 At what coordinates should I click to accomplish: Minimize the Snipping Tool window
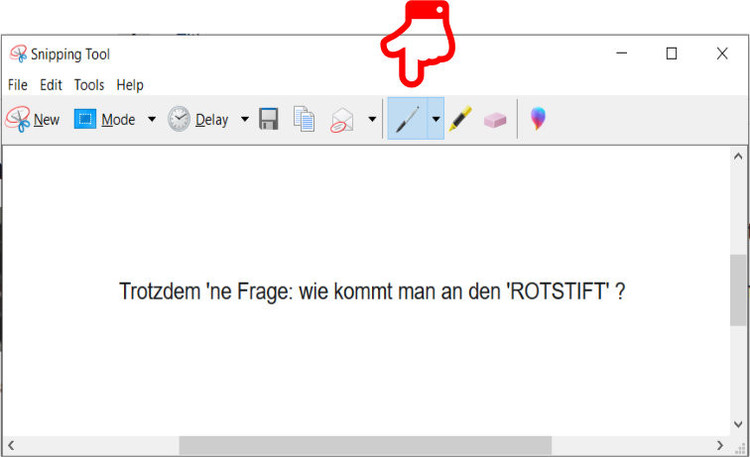click(621, 53)
